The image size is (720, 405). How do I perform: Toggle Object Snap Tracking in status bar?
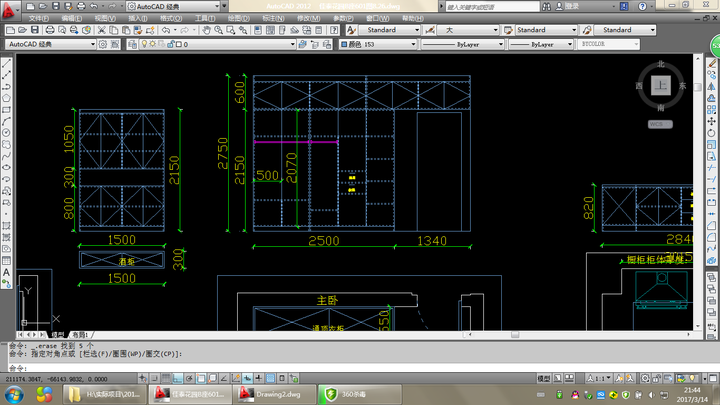tap(224, 378)
